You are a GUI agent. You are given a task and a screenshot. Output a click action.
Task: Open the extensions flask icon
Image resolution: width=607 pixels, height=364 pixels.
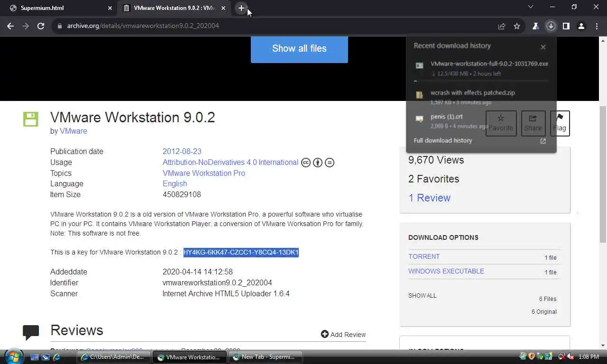click(x=535, y=26)
